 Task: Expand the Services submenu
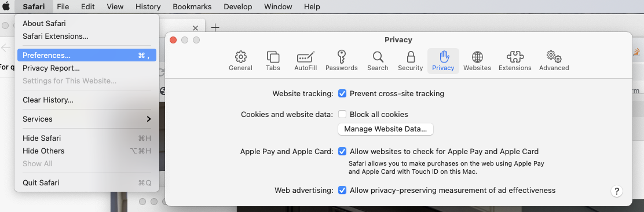[87, 119]
